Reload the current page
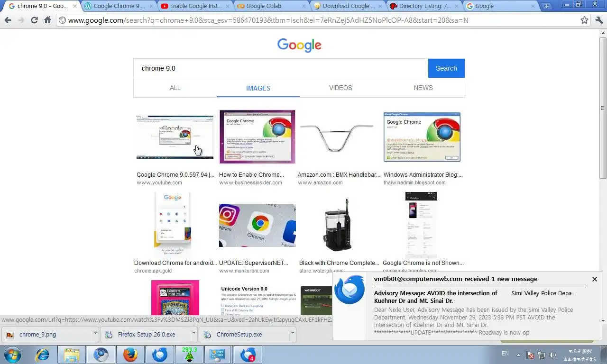607x364 pixels. [x=34, y=20]
